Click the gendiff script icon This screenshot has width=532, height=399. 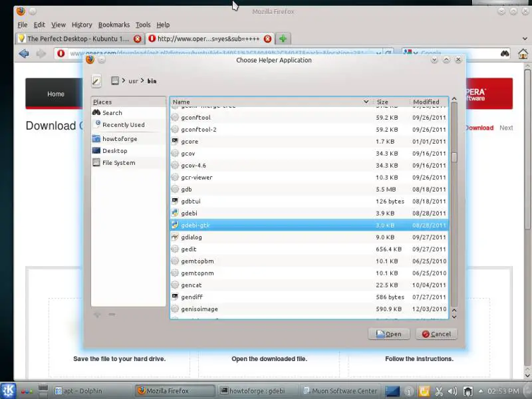point(175,297)
